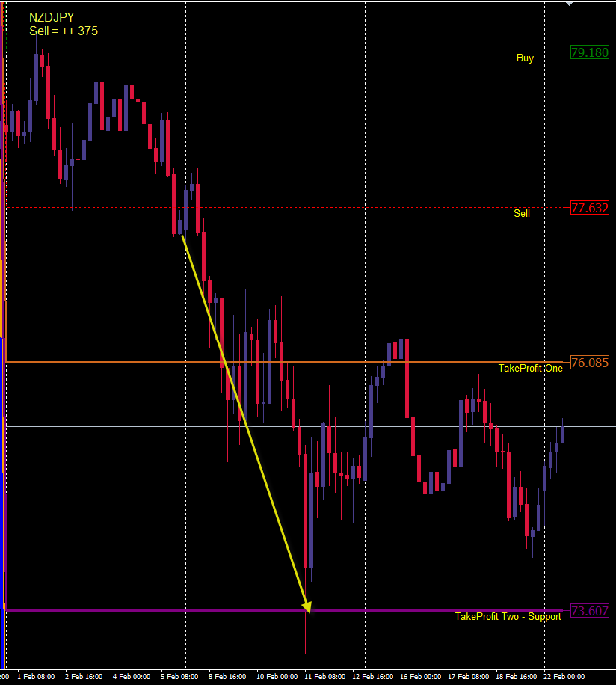Click the '11 Feb 08:00' time axis label

tap(324, 676)
